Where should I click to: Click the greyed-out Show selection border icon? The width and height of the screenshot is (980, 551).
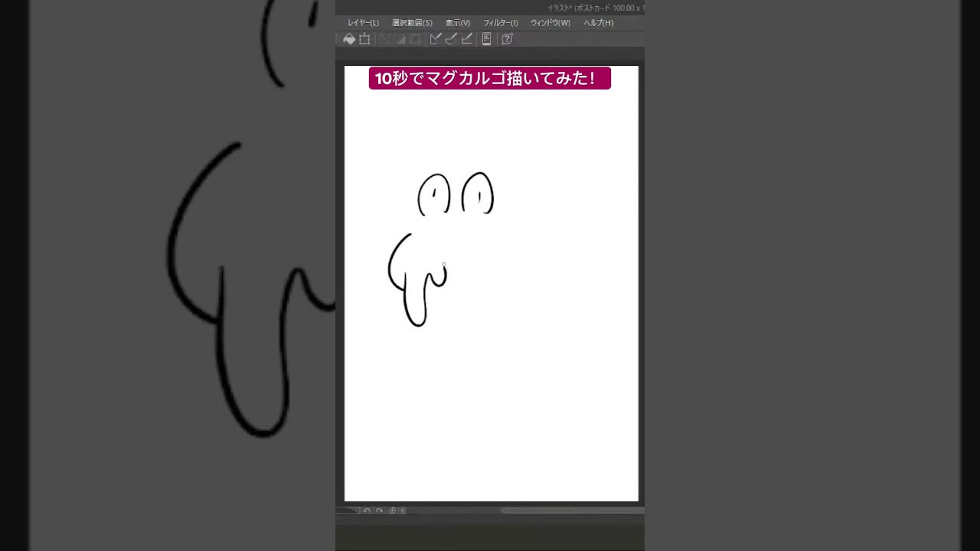(x=415, y=39)
